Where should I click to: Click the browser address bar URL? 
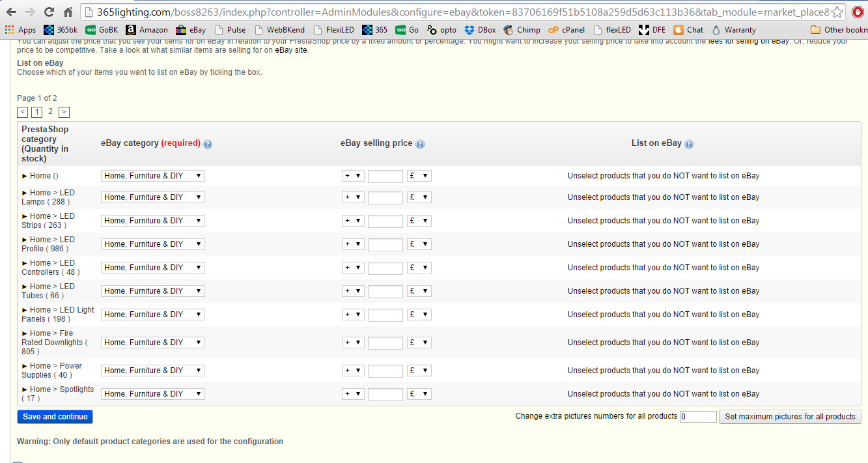[x=462, y=12]
